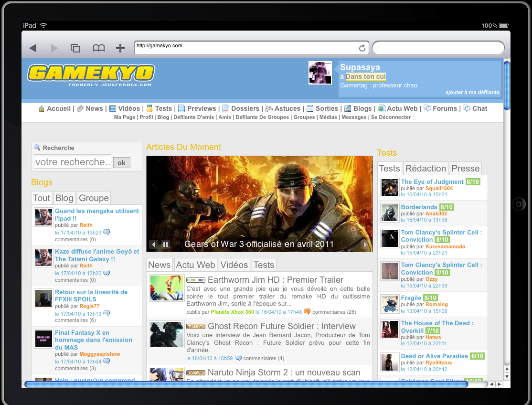Click 'Se Déconnecter' to log out

tap(391, 117)
